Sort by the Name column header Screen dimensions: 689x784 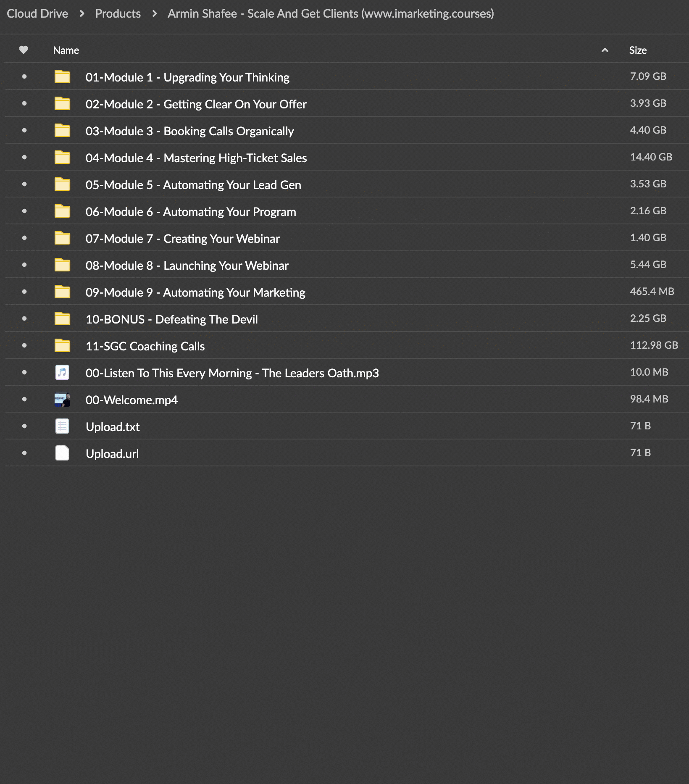click(66, 50)
